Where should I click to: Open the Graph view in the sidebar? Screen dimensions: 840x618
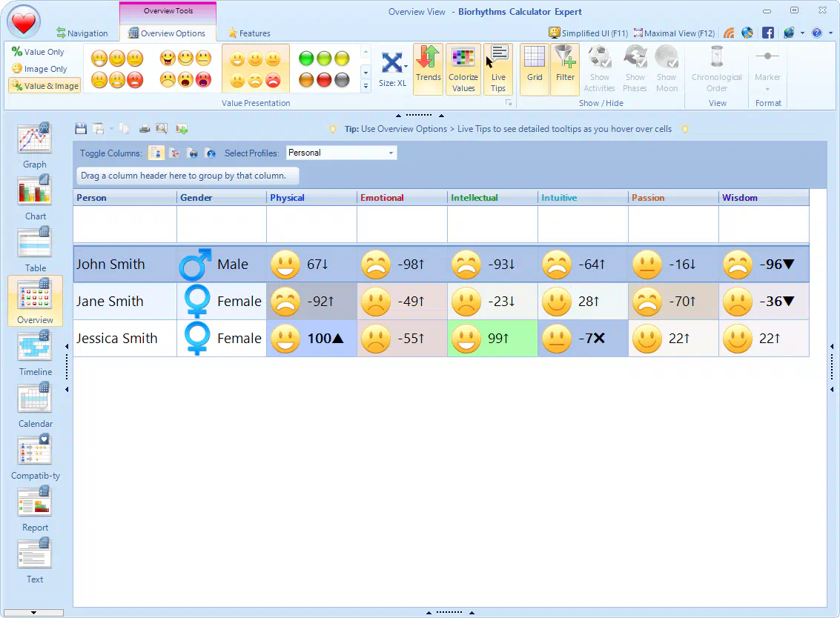35,146
